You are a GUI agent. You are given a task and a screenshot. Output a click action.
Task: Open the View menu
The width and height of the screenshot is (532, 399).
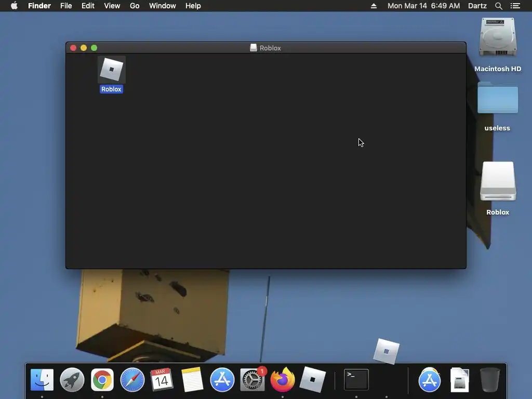pyautogui.click(x=112, y=6)
